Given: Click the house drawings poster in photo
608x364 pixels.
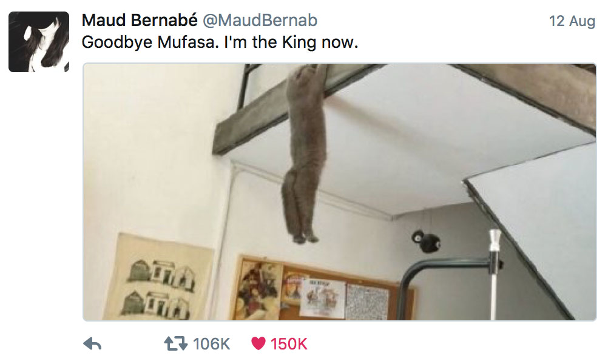Looking at the screenshot, I should pos(158,278).
